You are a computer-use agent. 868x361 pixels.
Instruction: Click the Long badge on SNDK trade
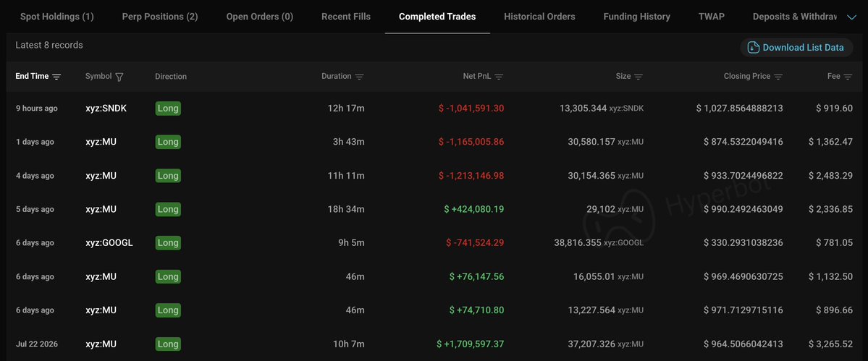click(168, 109)
